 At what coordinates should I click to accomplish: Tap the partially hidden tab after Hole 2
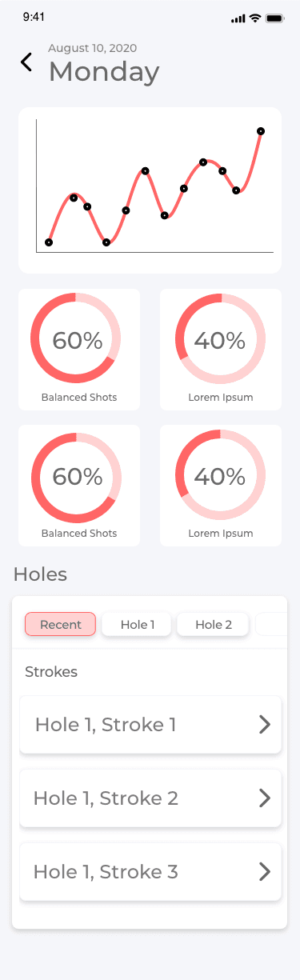270,624
